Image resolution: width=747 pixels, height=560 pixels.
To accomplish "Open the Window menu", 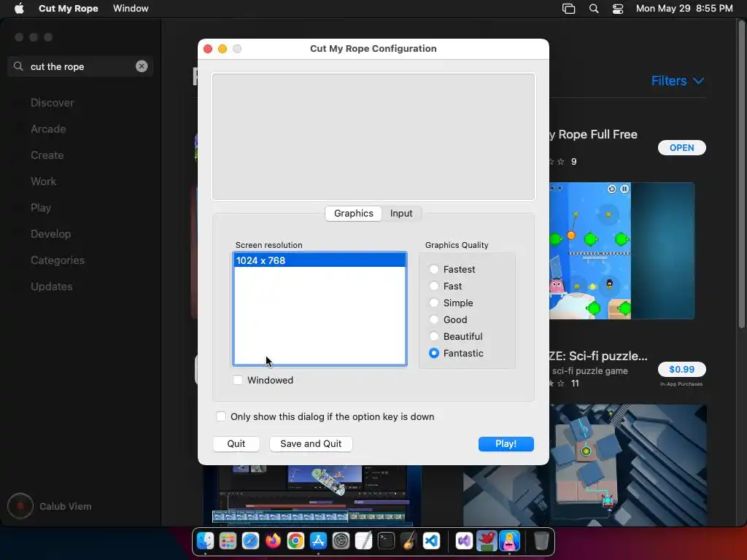I will 131,9.
